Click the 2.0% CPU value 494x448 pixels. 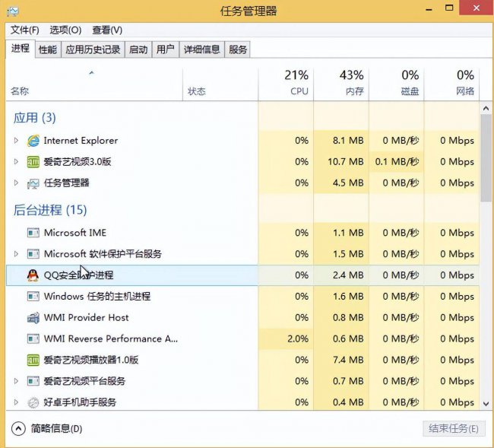[298, 338]
